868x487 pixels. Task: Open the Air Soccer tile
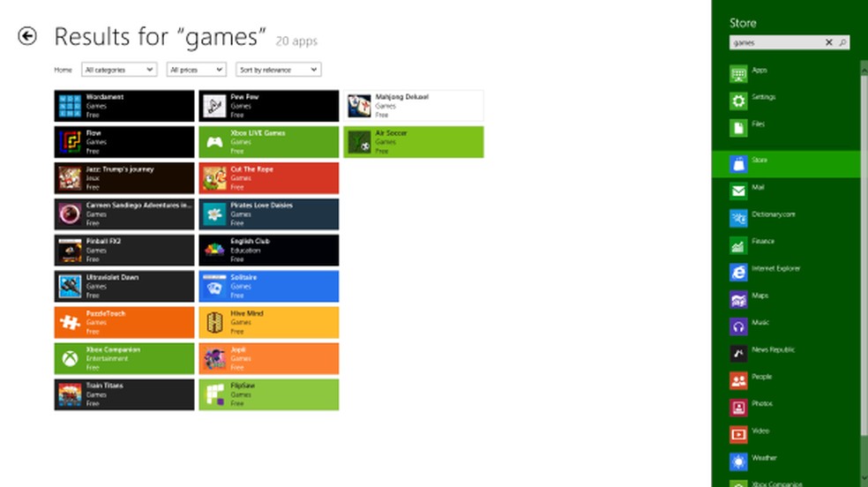point(414,142)
